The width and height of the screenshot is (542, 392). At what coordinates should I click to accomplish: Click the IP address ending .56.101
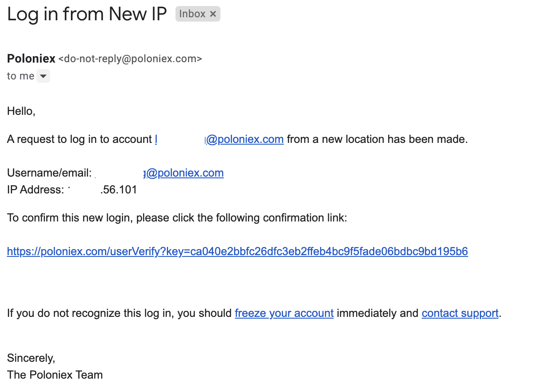[x=102, y=190]
